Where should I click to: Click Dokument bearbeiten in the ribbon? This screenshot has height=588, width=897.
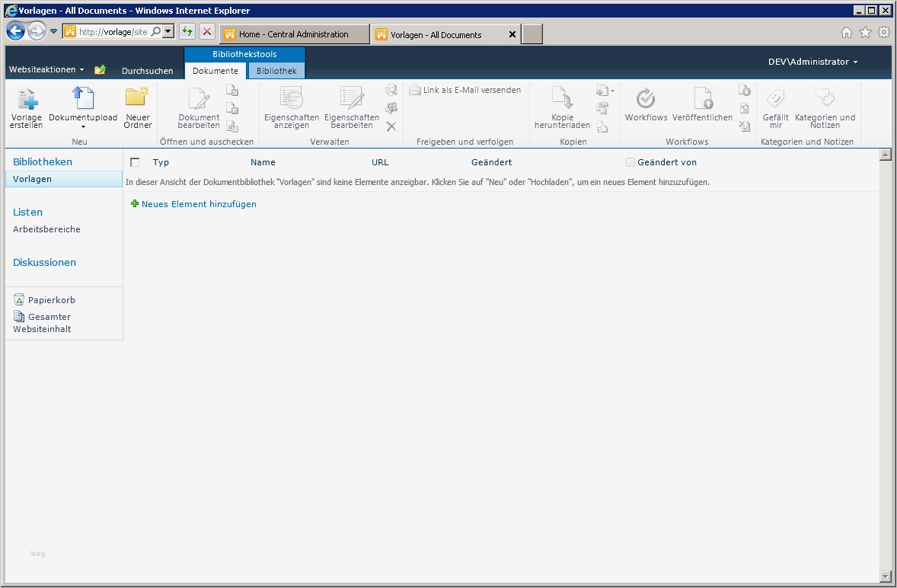coord(199,107)
